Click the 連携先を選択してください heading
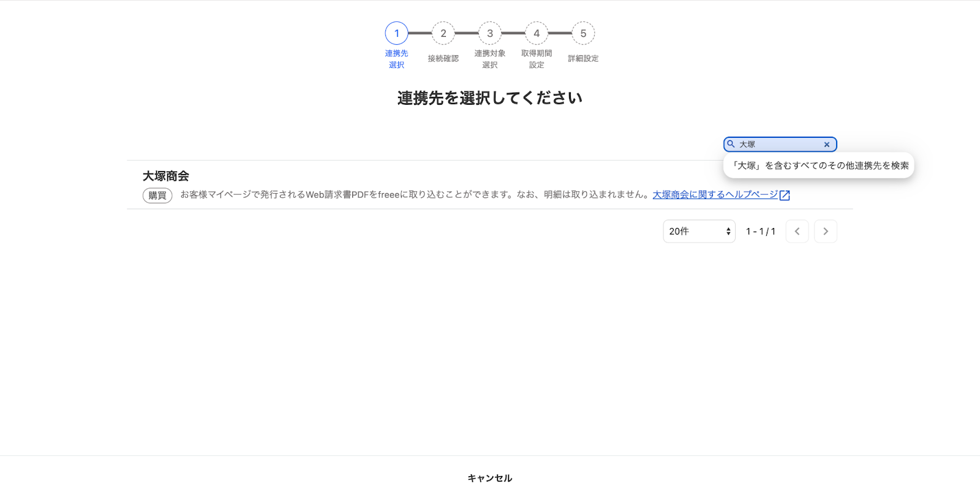This screenshot has width=980, height=500. pos(490,98)
